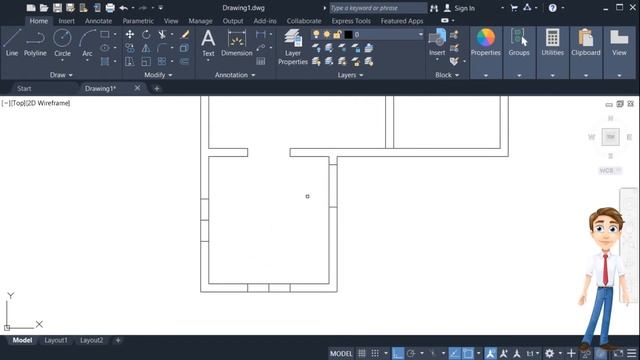Select the Line drawing tool
Screen dimensions: 640x360
[x=12, y=42]
